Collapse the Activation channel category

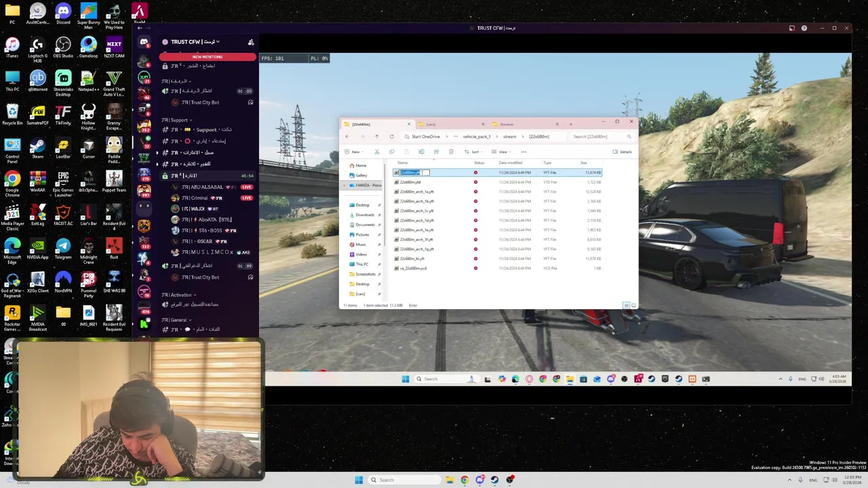point(178,295)
